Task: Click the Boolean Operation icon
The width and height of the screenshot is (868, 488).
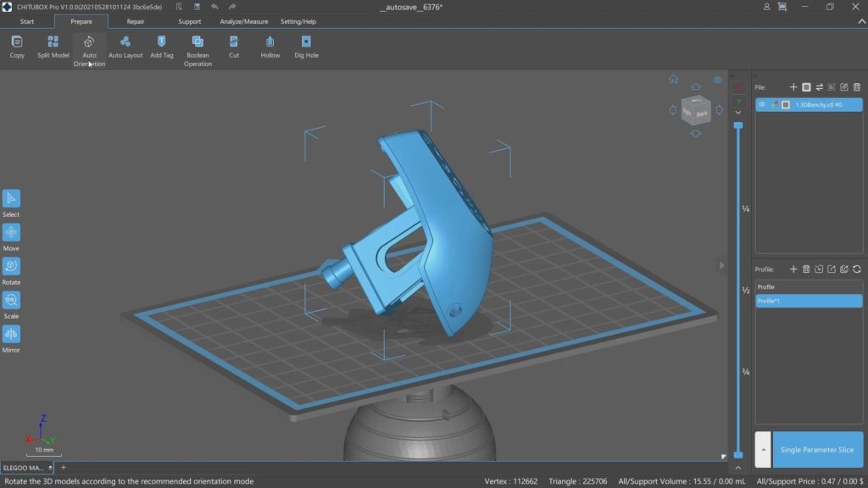Action: 198,42
